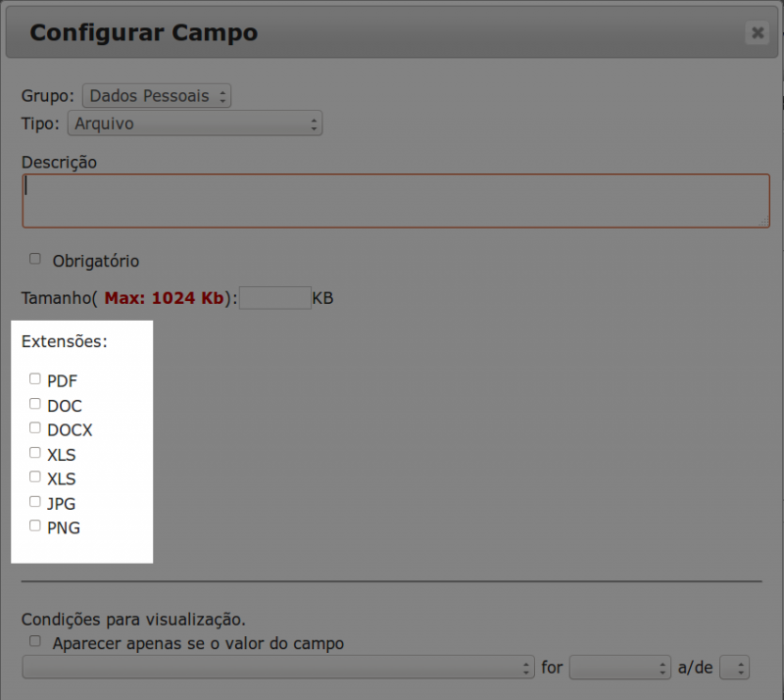784x700 pixels.
Task: Click the Tamanho KB input field
Action: pyautogui.click(x=275, y=297)
